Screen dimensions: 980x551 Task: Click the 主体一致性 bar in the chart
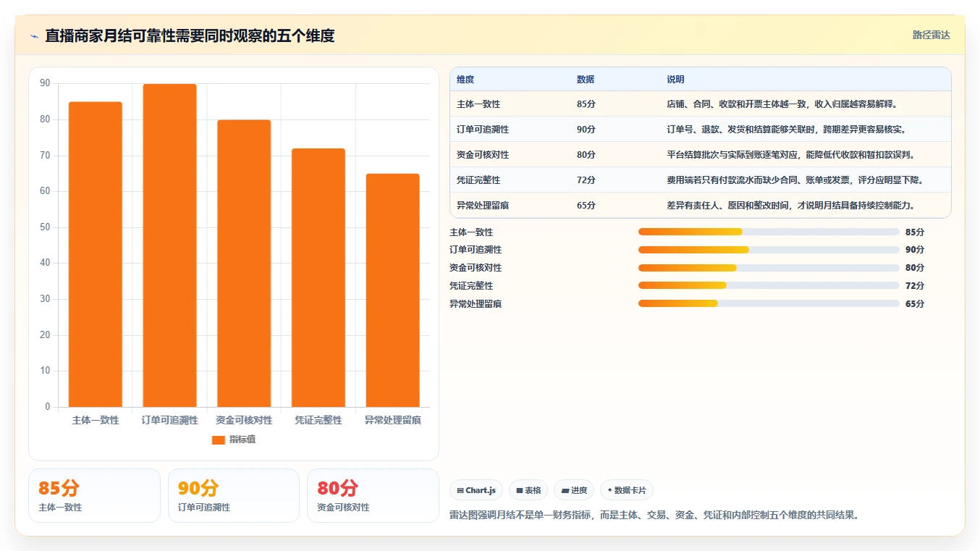(x=96, y=254)
